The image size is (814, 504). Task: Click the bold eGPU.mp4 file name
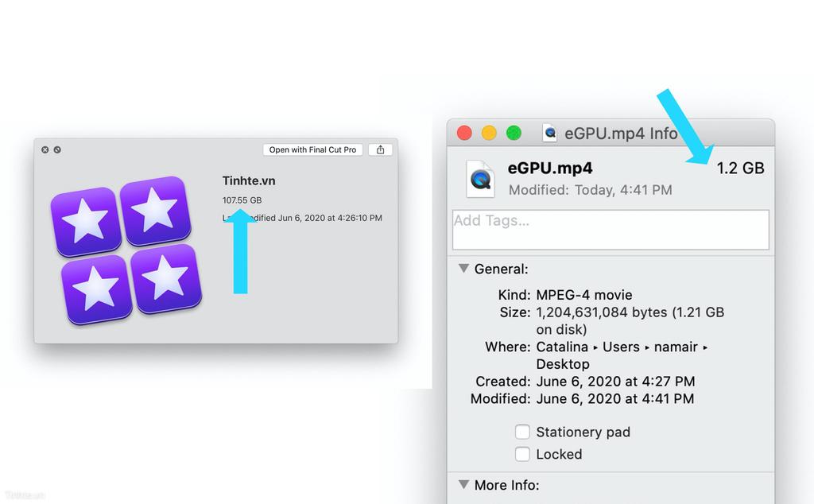[x=550, y=169]
